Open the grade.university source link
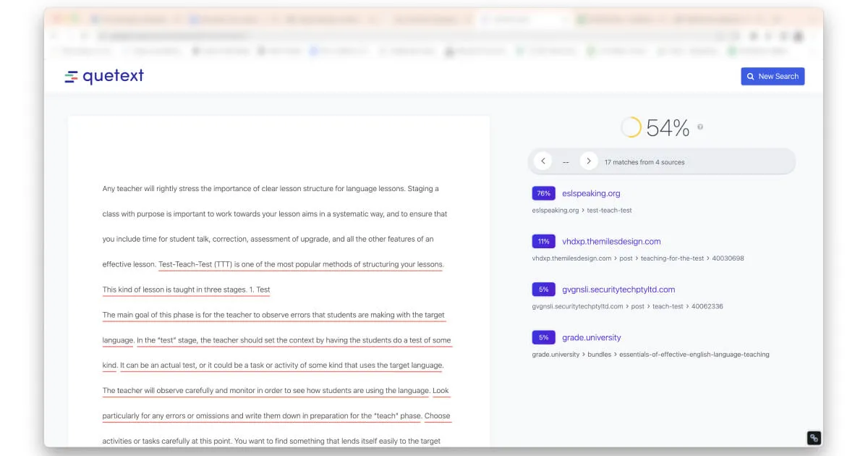 (x=591, y=337)
